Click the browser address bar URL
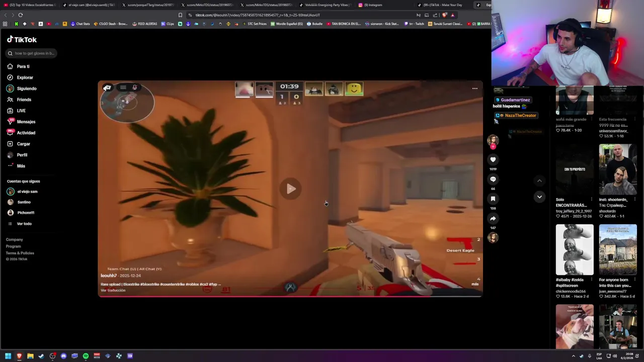This screenshot has width=644, height=362. click(258, 15)
